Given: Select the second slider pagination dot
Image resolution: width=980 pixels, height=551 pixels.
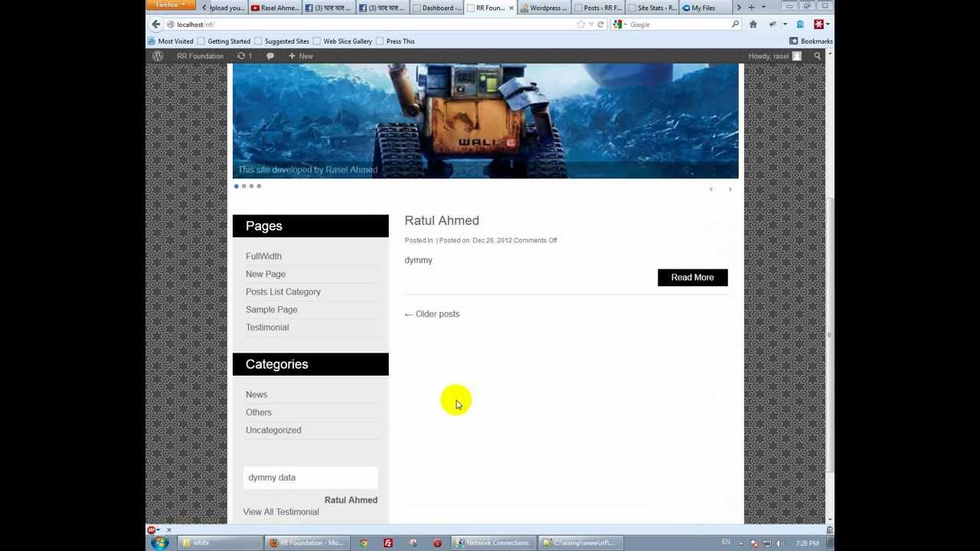Looking at the screenshot, I should click(x=243, y=186).
